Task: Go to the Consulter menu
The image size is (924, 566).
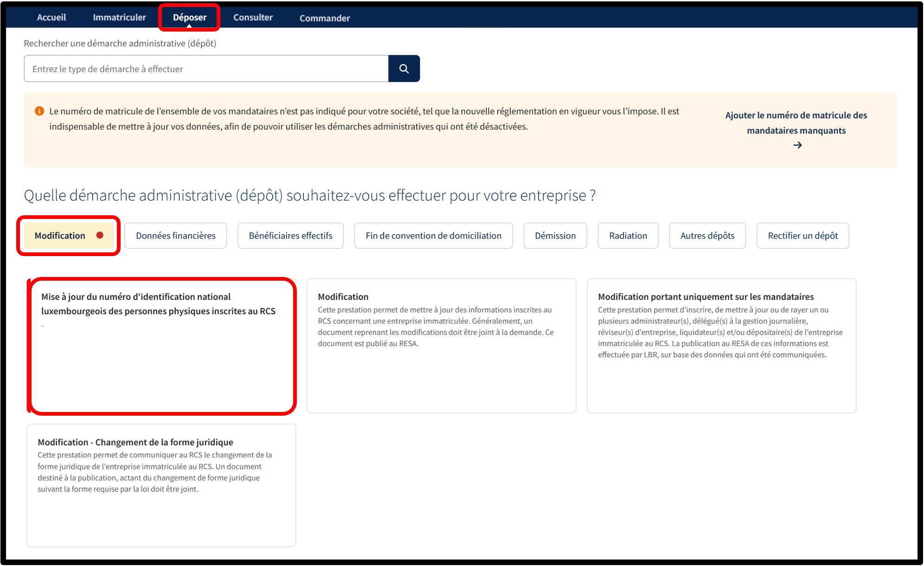Action: pos(253,17)
